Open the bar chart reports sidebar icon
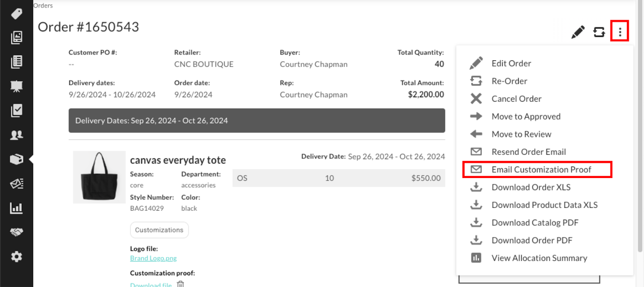This screenshot has width=644, height=287. point(17,208)
